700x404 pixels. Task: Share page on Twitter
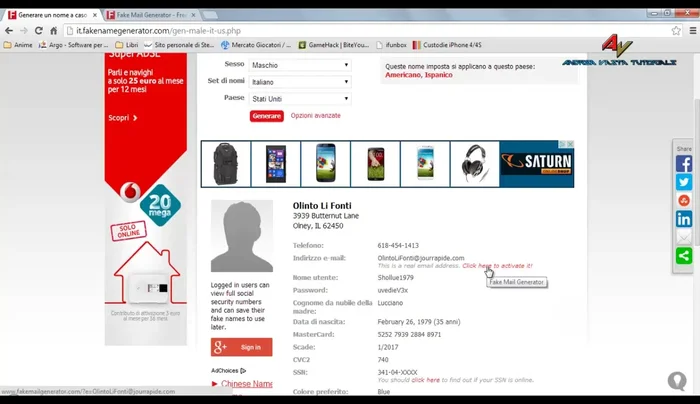[x=684, y=182]
